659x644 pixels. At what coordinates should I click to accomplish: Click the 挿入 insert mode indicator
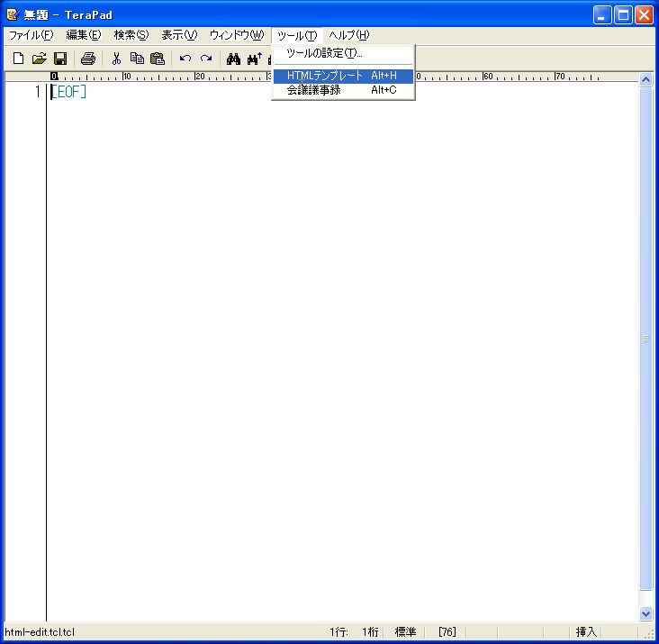click(x=586, y=631)
